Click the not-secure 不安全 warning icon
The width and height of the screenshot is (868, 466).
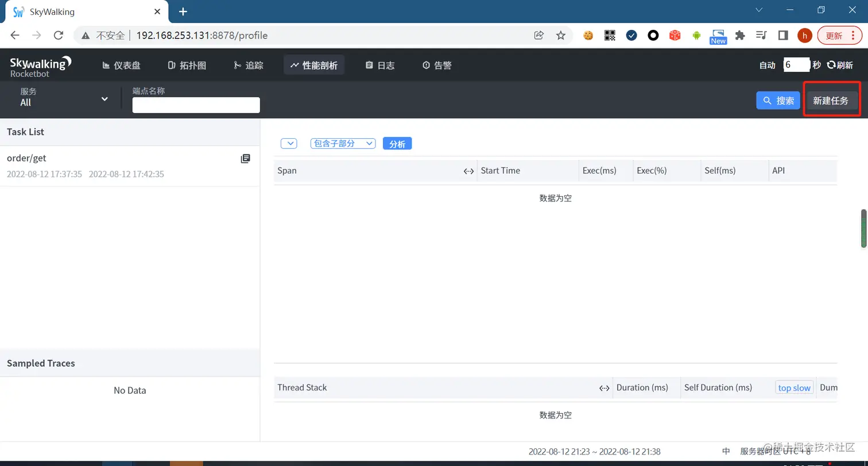pyautogui.click(x=86, y=36)
